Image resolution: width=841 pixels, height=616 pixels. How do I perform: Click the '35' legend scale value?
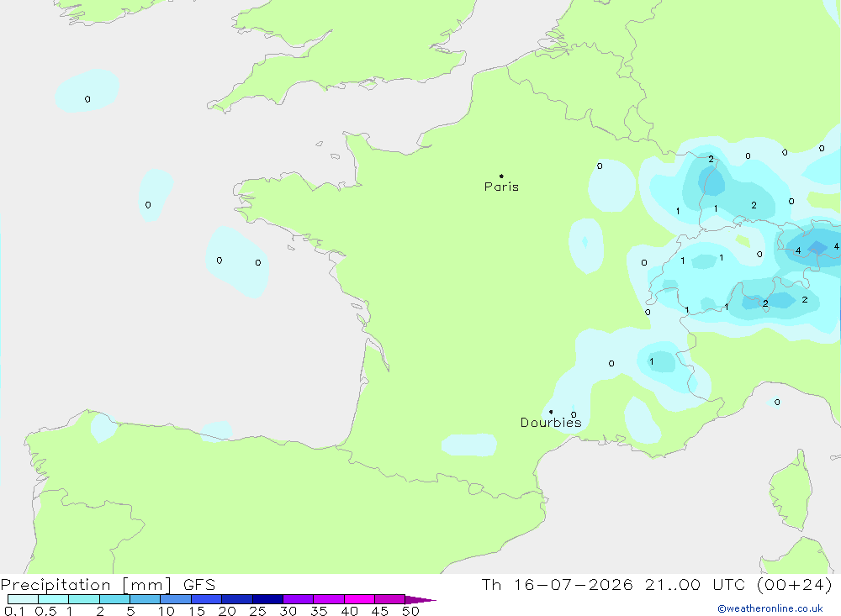319,611
